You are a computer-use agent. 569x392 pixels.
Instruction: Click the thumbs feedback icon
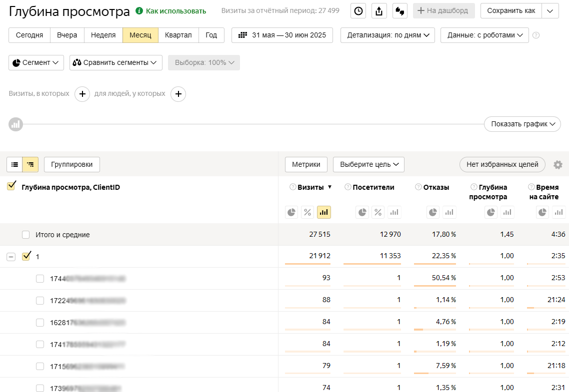click(400, 11)
